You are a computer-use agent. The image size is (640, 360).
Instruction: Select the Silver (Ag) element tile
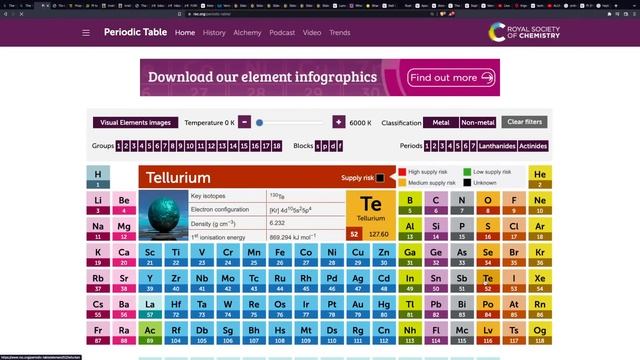358,281
